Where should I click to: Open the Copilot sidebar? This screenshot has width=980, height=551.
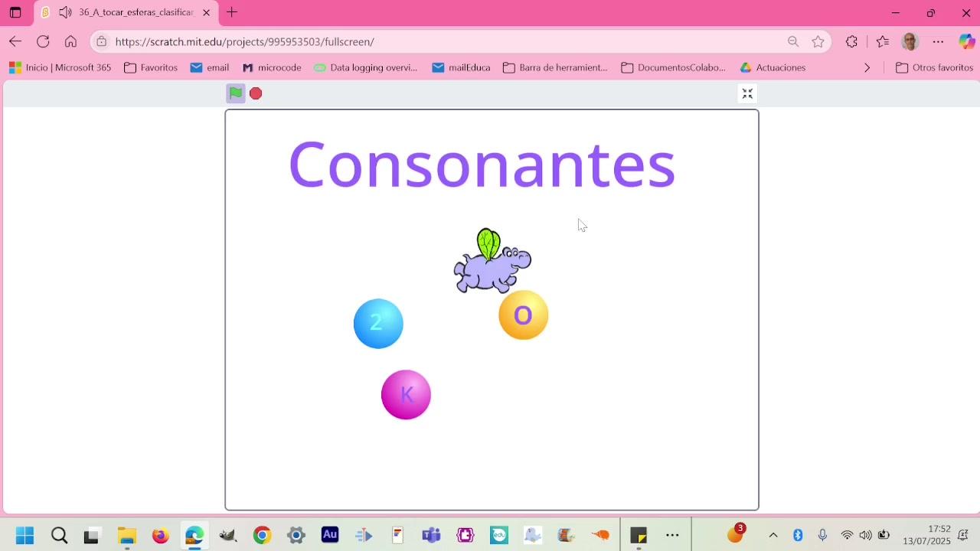pyautogui.click(x=966, y=41)
